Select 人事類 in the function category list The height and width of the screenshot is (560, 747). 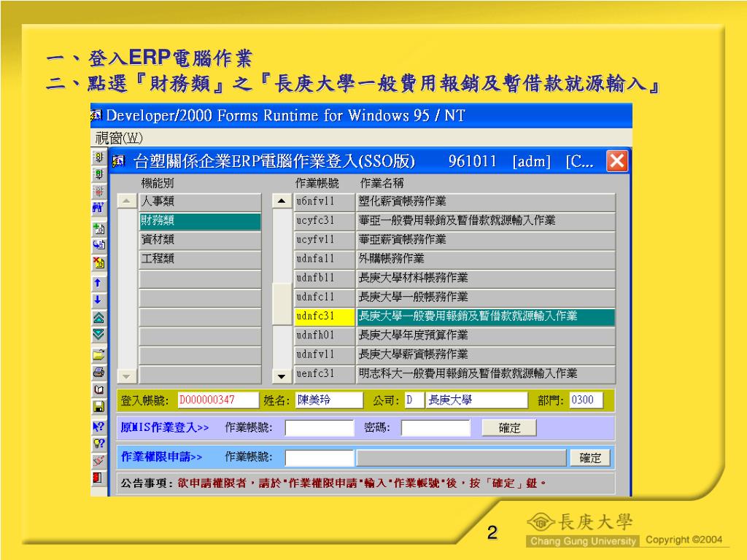click(x=200, y=201)
